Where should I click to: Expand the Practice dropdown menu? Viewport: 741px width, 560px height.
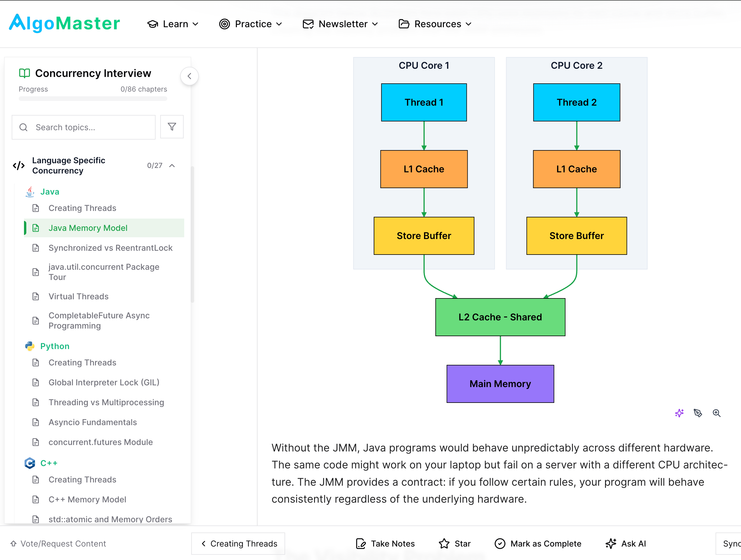click(251, 24)
